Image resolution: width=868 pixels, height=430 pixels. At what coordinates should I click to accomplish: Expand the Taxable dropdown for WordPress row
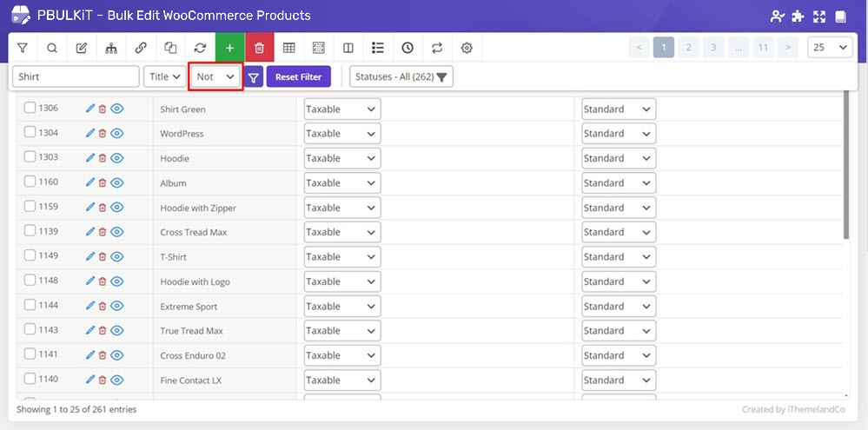341,134
